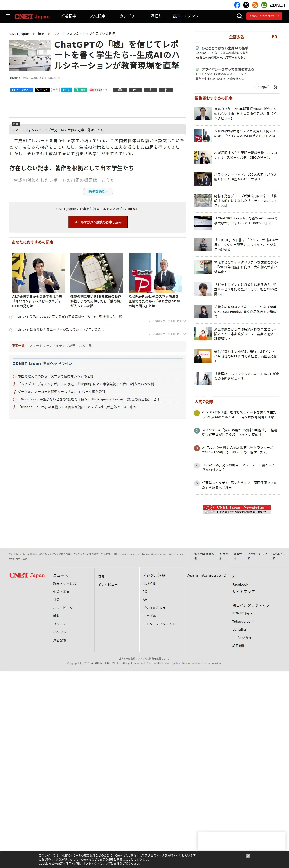Click the CNET Japan header logo

coord(32,16)
